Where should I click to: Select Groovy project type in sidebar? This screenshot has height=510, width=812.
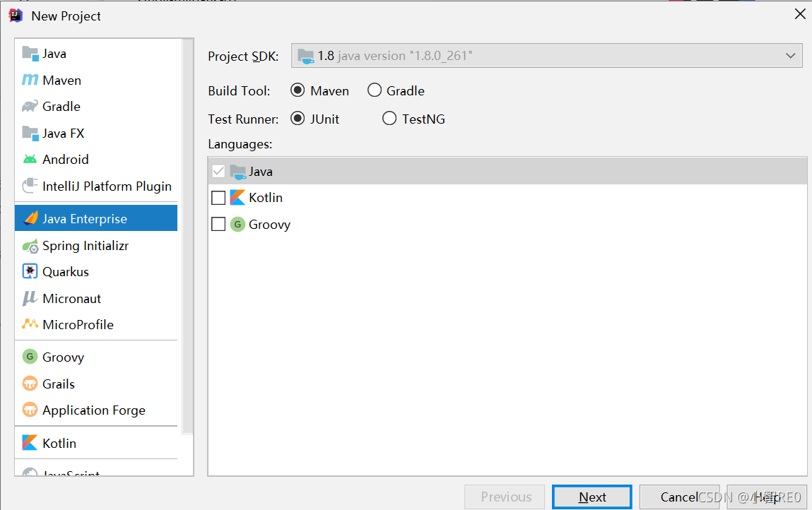pyautogui.click(x=96, y=357)
